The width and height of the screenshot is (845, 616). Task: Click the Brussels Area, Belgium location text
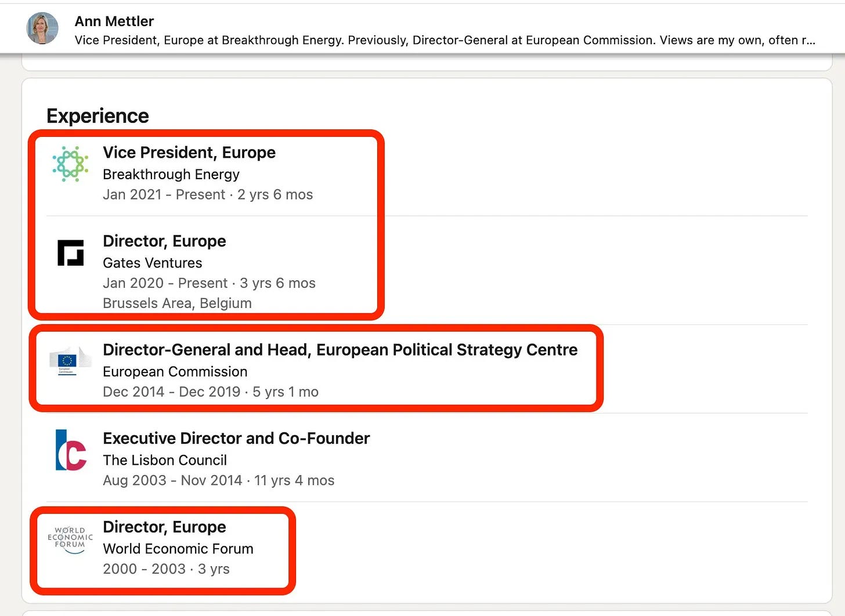177,303
